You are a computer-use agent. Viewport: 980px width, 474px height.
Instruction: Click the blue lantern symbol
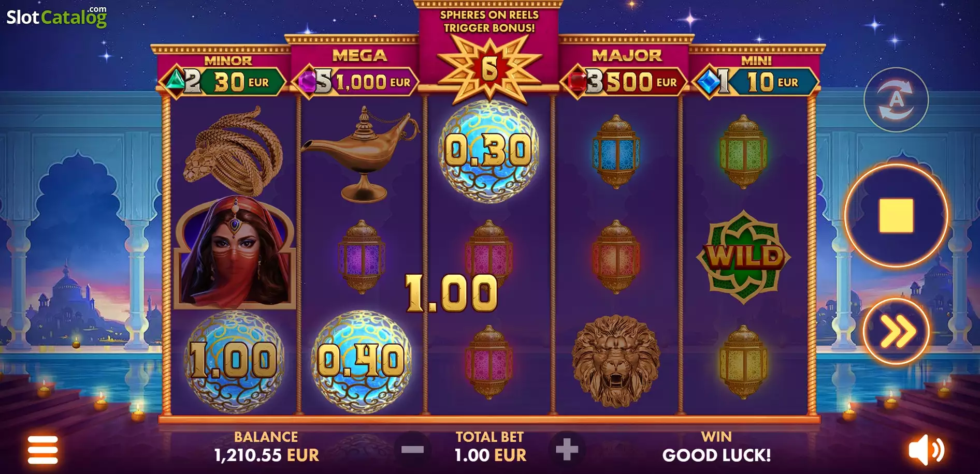(616, 151)
